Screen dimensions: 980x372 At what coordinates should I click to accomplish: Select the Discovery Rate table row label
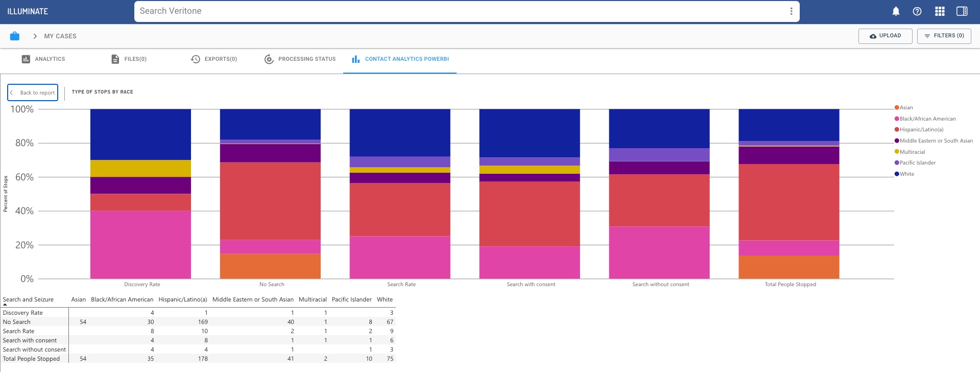click(x=23, y=313)
